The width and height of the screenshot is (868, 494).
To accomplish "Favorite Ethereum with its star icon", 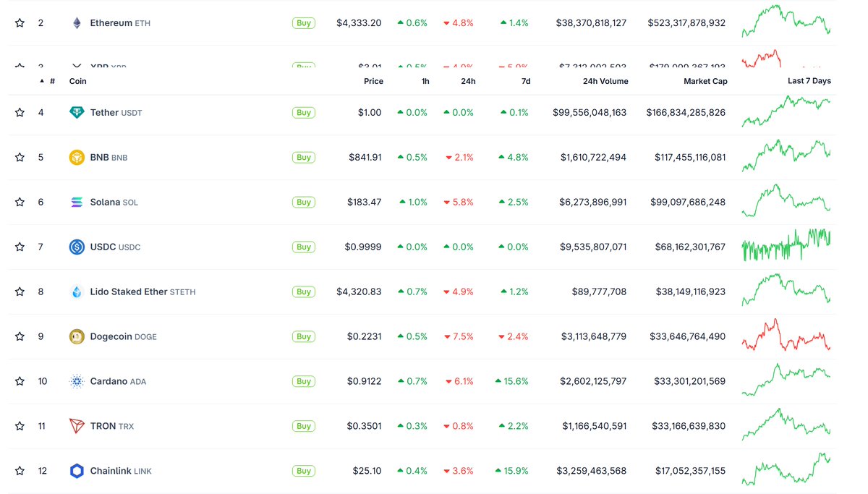I will tap(20, 23).
